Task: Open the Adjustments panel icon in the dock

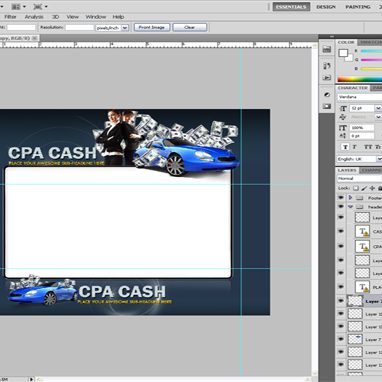Action: 327,94
